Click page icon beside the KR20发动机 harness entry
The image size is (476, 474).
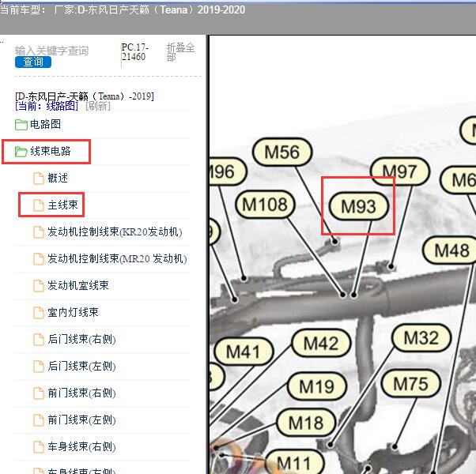(39, 232)
